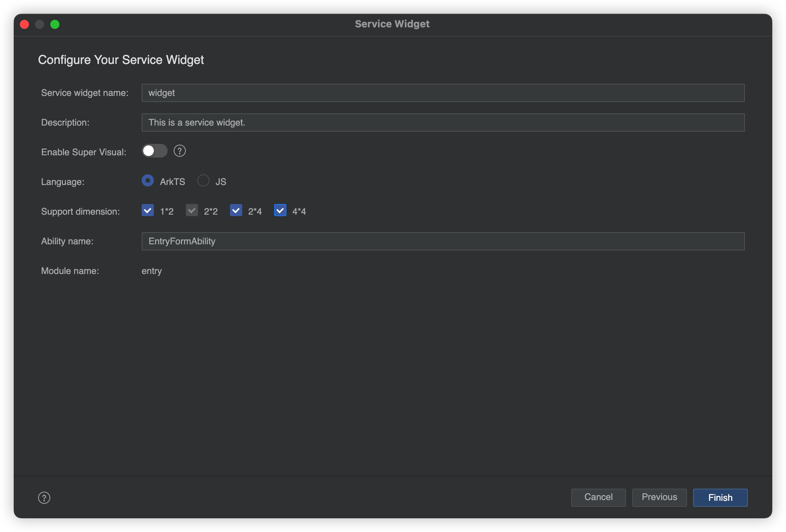The image size is (786, 532).
Task: Click the Super Visual help question icon
Action: click(x=180, y=151)
